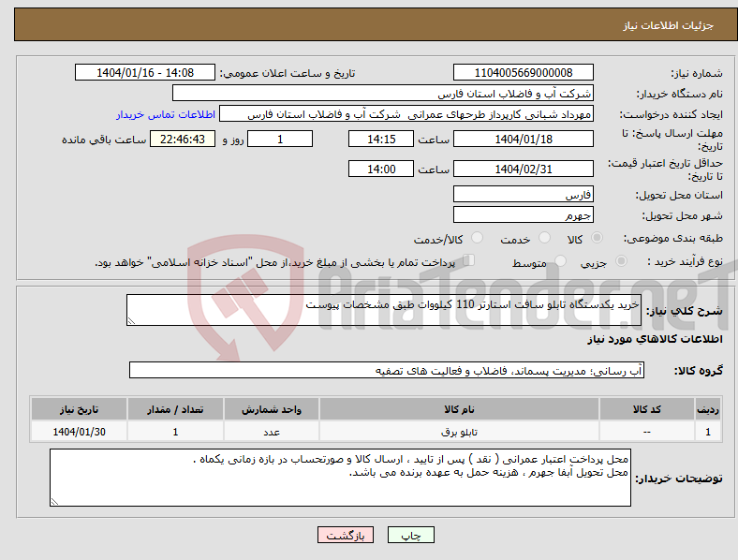Click delivery province field فارس

click(524, 194)
